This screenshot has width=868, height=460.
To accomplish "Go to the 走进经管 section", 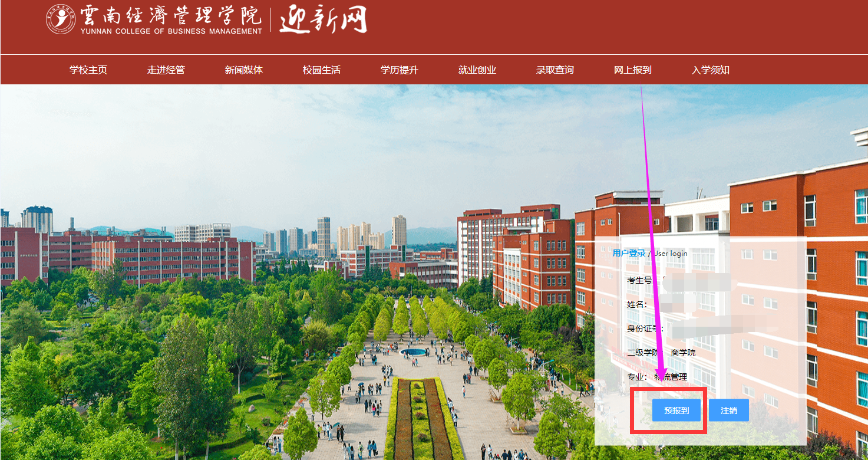I will click(166, 70).
